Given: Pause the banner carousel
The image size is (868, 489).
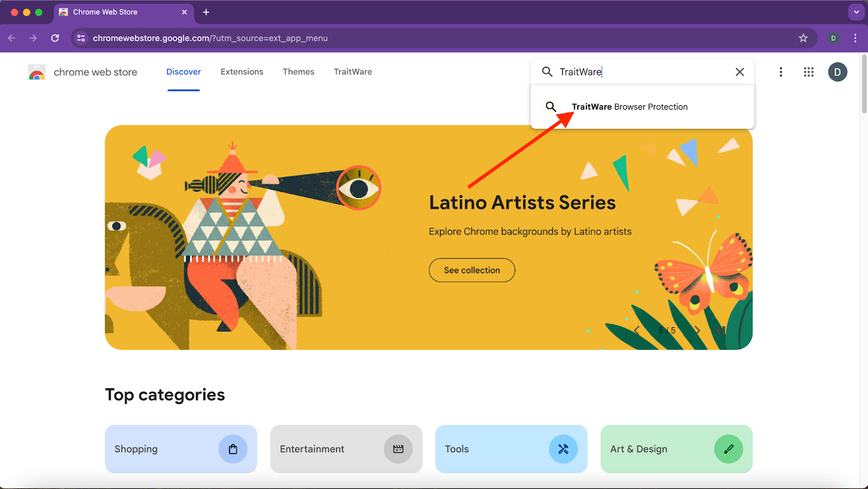Looking at the screenshot, I should (722, 330).
